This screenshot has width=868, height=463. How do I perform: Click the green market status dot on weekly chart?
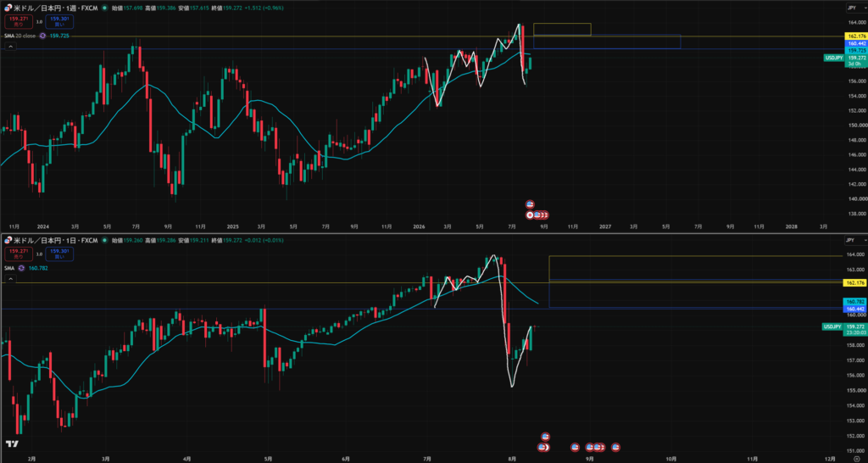pos(106,8)
